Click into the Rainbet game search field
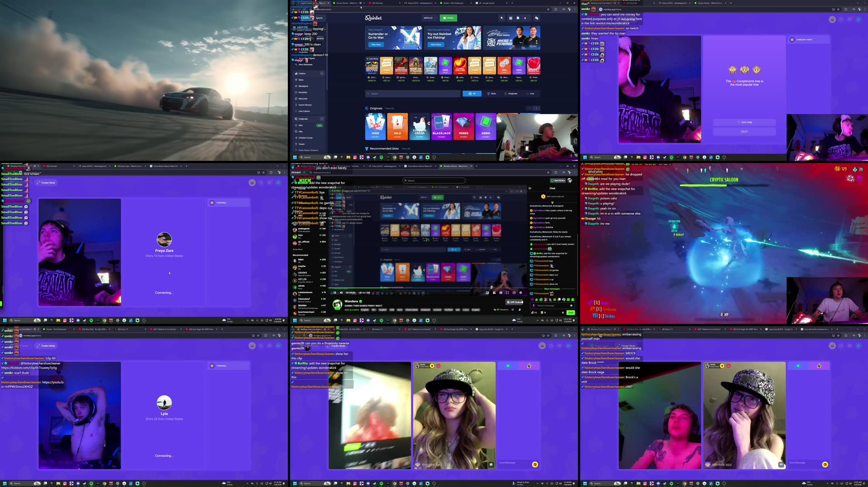 413,93
